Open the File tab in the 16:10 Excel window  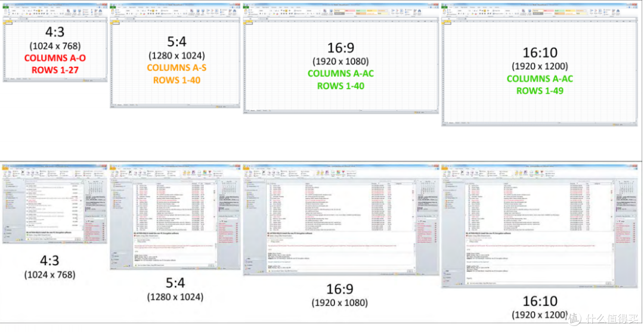pyautogui.click(x=445, y=7)
